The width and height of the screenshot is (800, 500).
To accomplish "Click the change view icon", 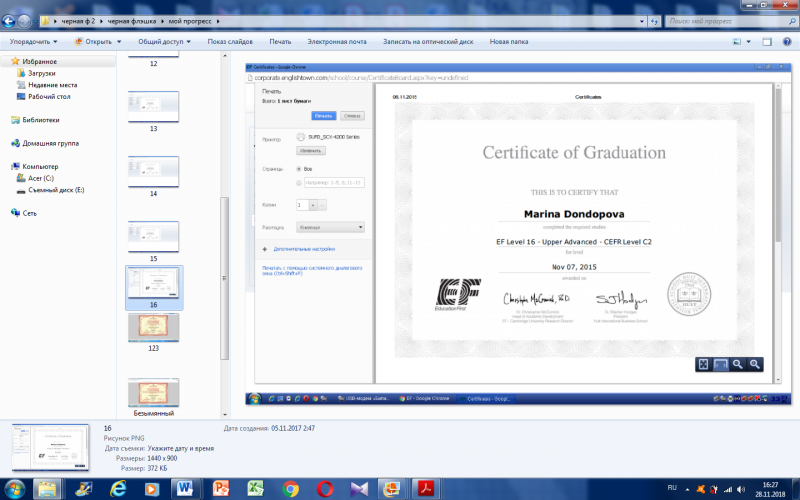I will click(737, 42).
